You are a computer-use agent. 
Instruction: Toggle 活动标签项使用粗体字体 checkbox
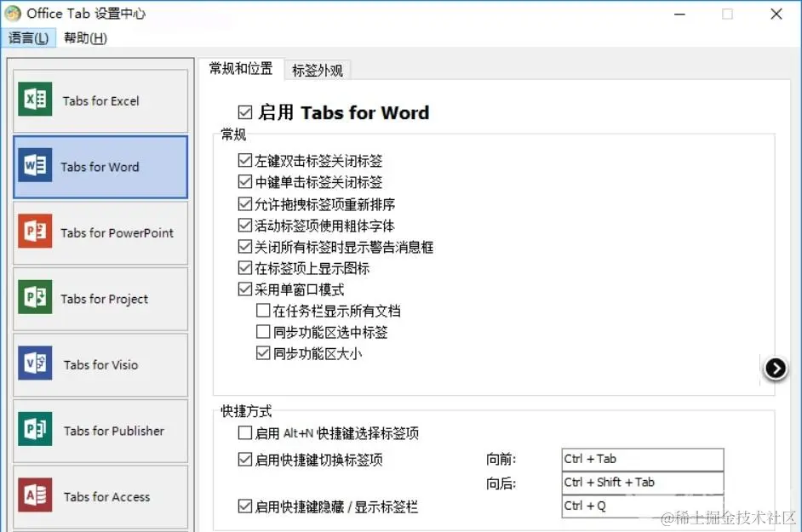point(245,225)
